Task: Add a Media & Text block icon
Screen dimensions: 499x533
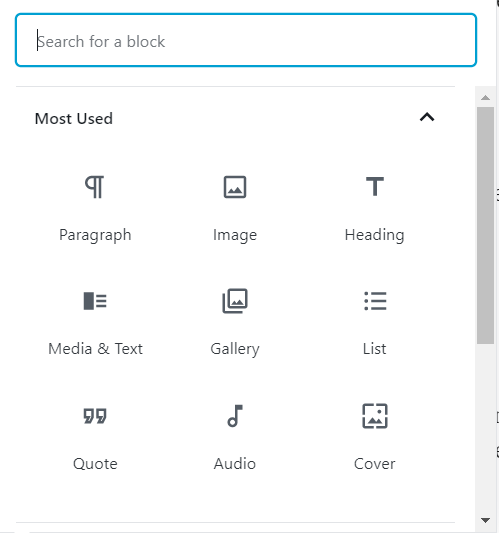Action: click(x=95, y=301)
